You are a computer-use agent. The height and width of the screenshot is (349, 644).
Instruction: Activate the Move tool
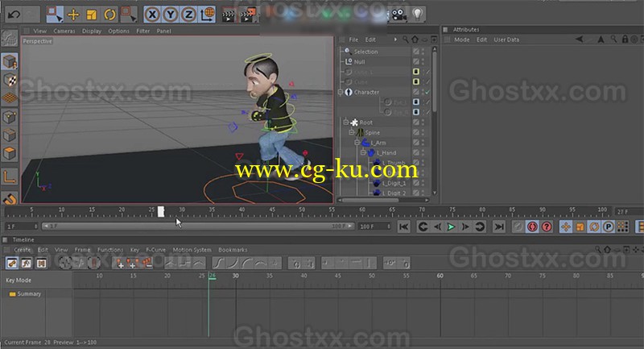click(73, 15)
